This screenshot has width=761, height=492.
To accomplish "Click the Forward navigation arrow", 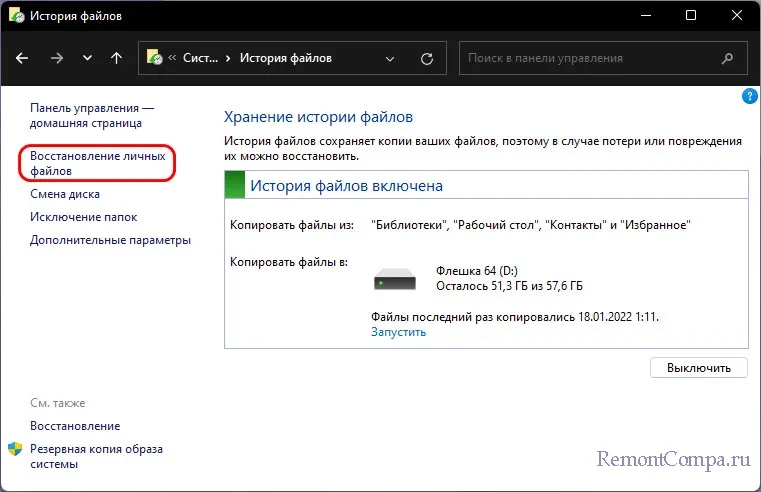I will pos(56,58).
